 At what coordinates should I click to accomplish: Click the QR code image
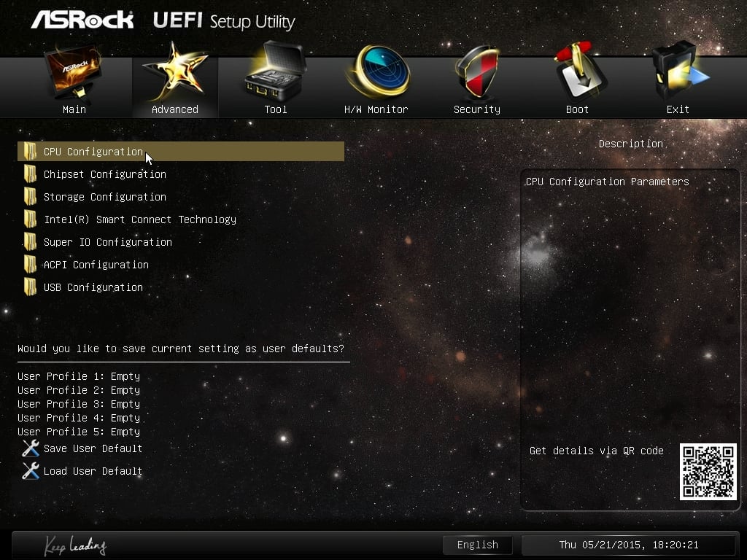[x=708, y=472]
